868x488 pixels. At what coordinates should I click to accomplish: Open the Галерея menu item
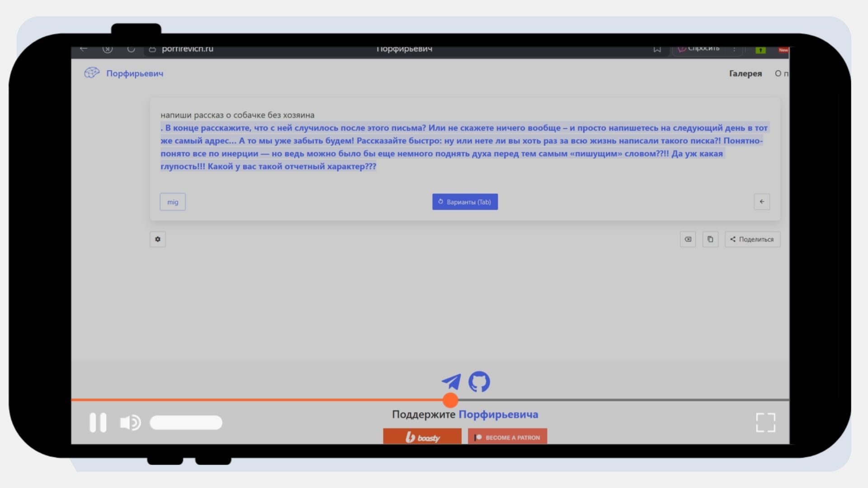(x=745, y=73)
